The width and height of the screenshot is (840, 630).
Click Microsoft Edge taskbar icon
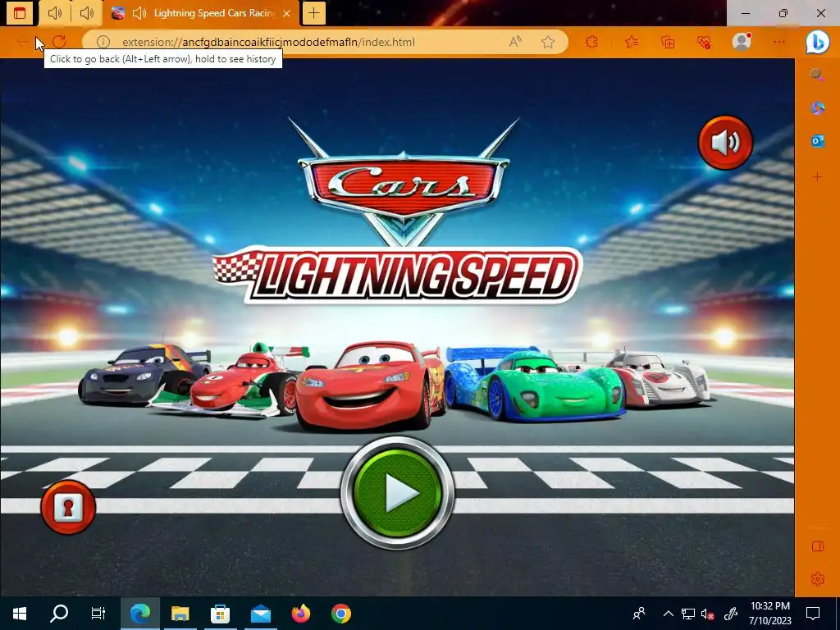140,614
